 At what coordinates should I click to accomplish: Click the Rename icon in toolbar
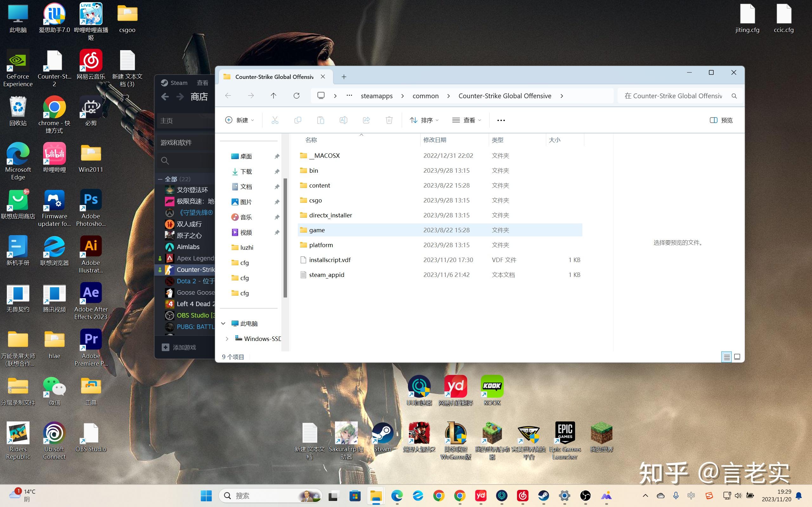coord(343,120)
